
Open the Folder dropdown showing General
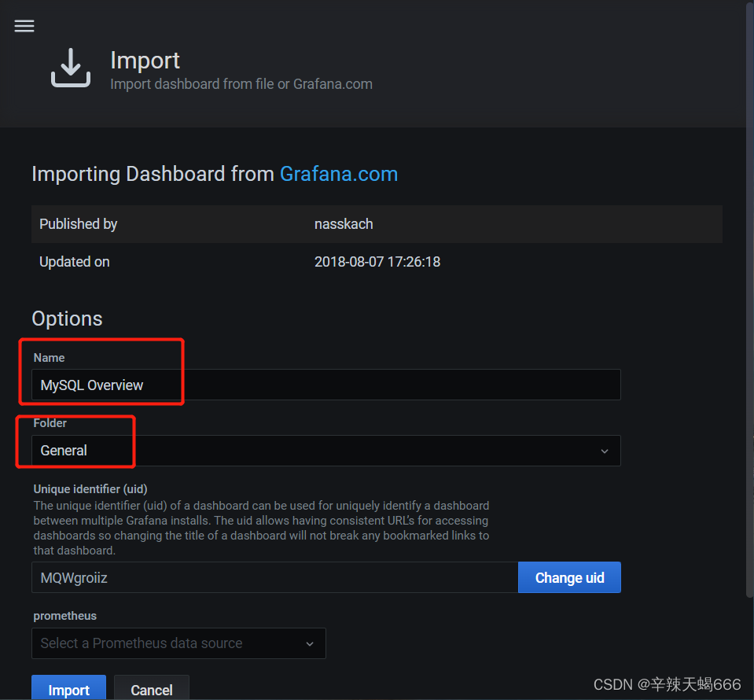(x=326, y=451)
